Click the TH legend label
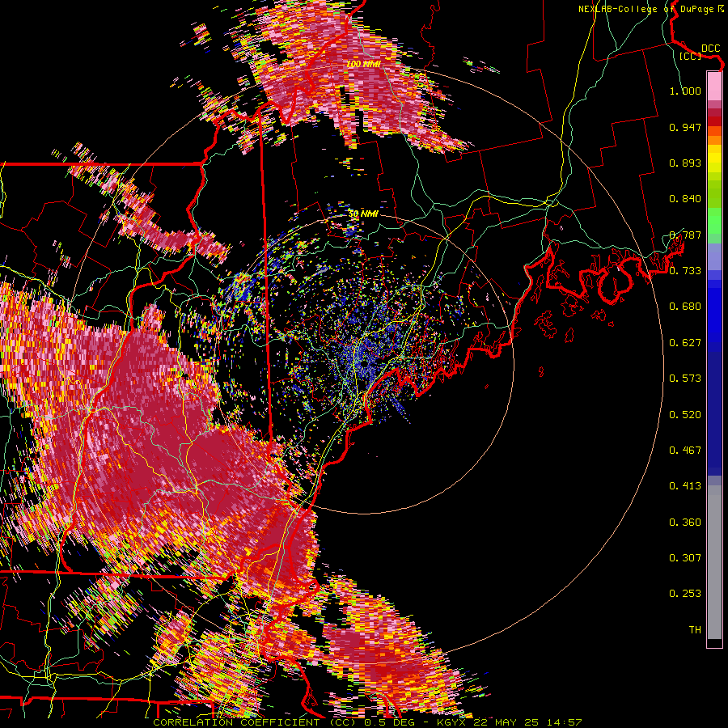Image resolution: width=728 pixels, height=728 pixels. coord(695,630)
